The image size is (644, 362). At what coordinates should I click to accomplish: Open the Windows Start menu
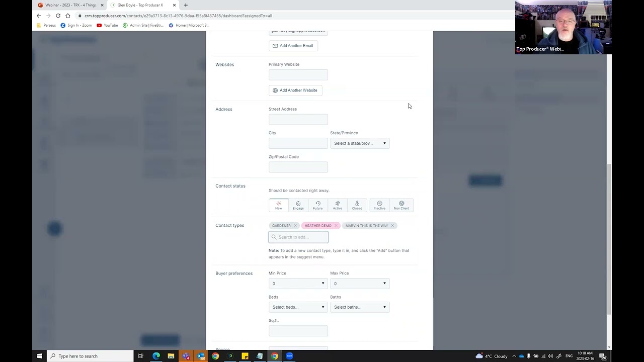[39, 356]
